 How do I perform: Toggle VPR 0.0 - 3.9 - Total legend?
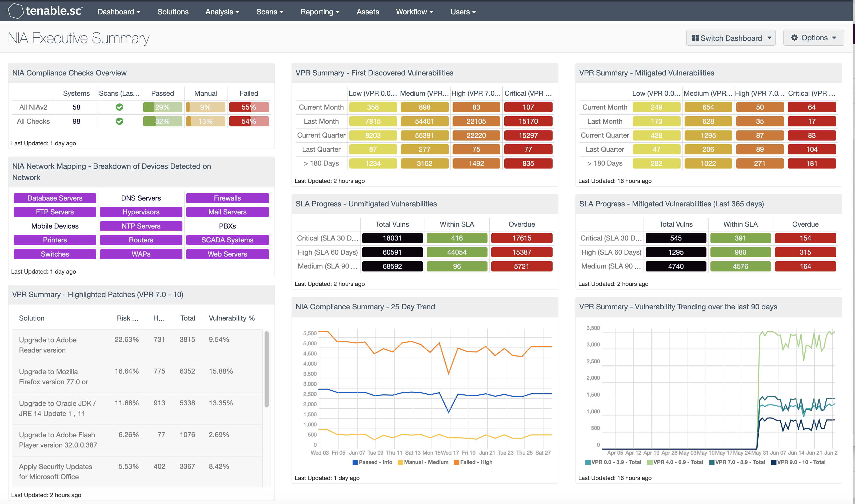tap(613, 462)
